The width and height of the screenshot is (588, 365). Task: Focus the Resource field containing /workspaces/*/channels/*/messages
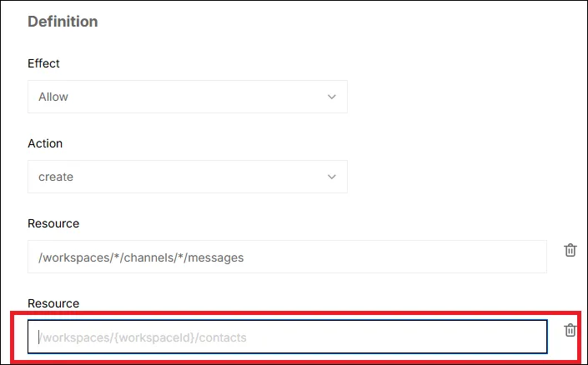(x=287, y=257)
